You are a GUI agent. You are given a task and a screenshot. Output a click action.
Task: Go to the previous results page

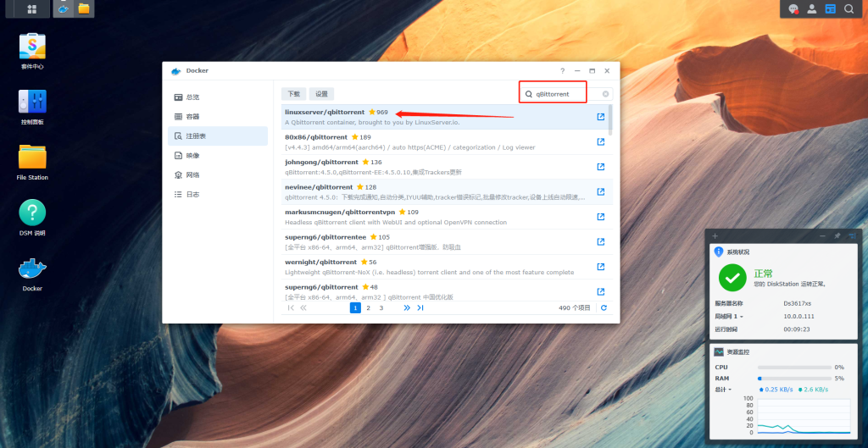click(x=303, y=307)
